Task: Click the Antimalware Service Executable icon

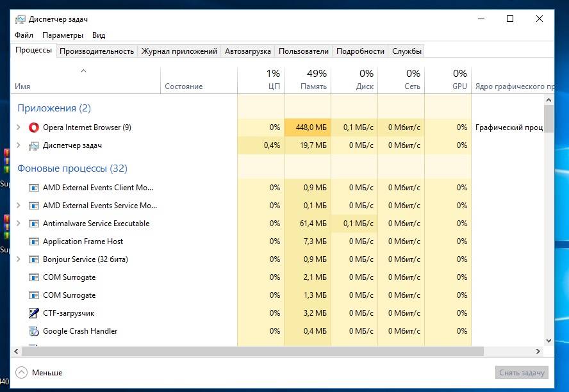Action: [34, 224]
